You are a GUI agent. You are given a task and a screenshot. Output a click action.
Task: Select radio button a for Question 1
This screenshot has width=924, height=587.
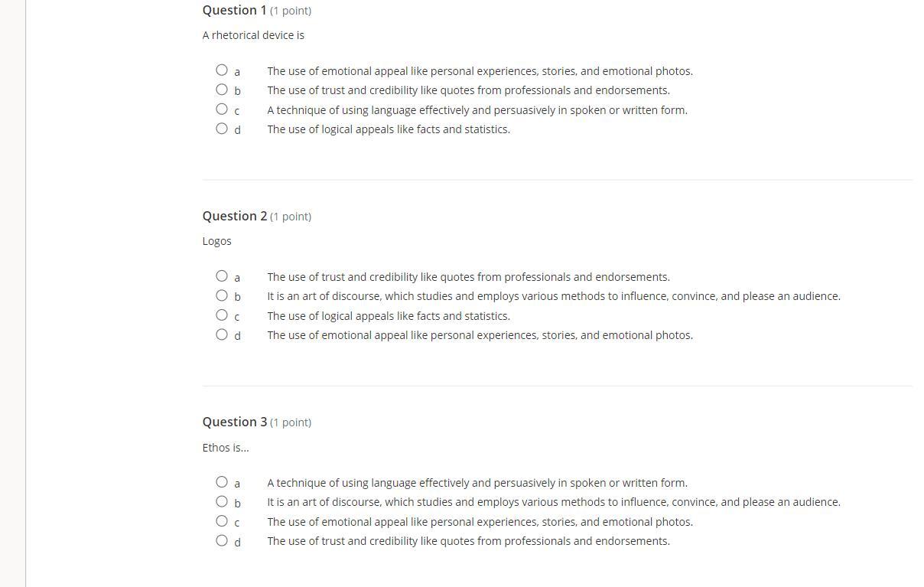click(222, 70)
